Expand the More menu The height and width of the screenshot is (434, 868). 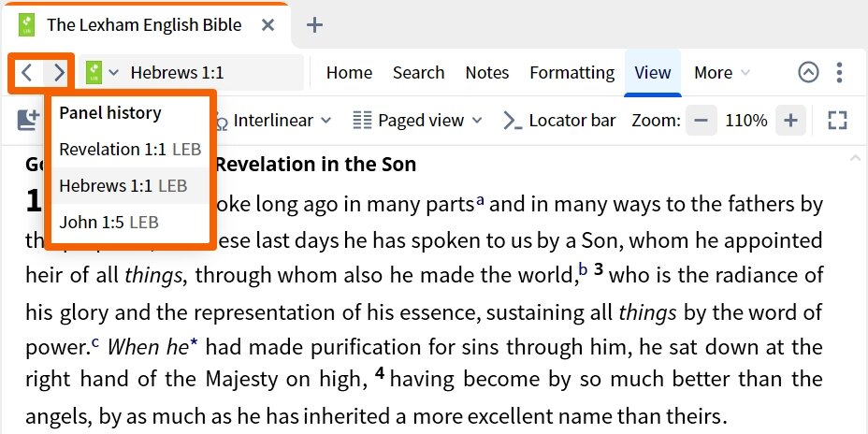coord(722,73)
